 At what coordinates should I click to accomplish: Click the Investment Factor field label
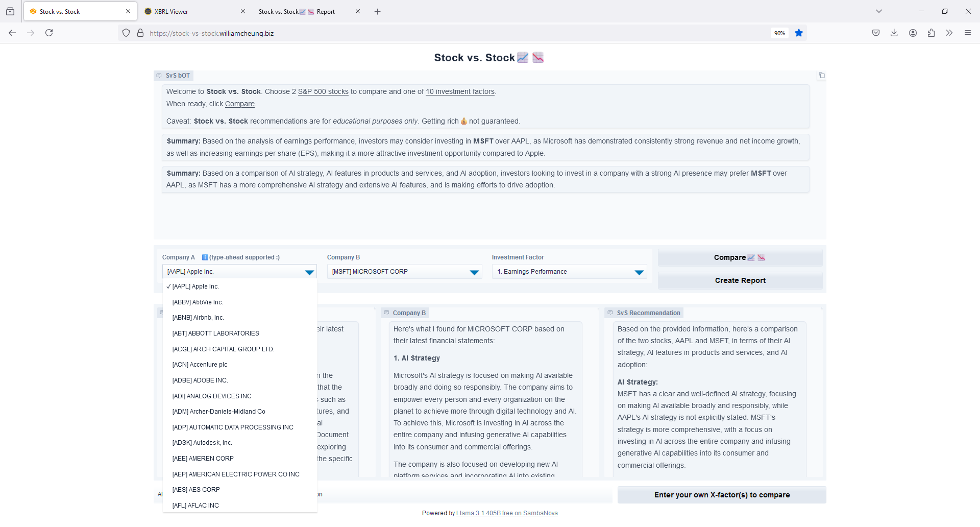click(x=518, y=257)
